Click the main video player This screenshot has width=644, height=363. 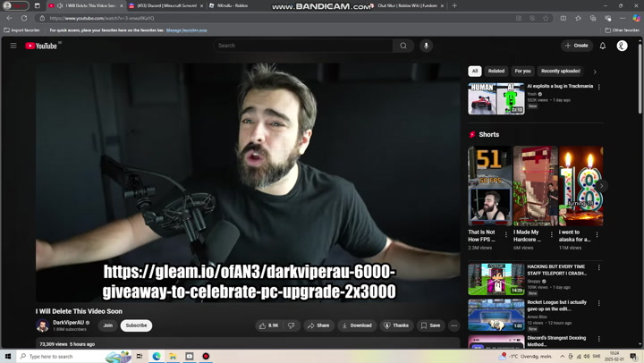(248, 182)
